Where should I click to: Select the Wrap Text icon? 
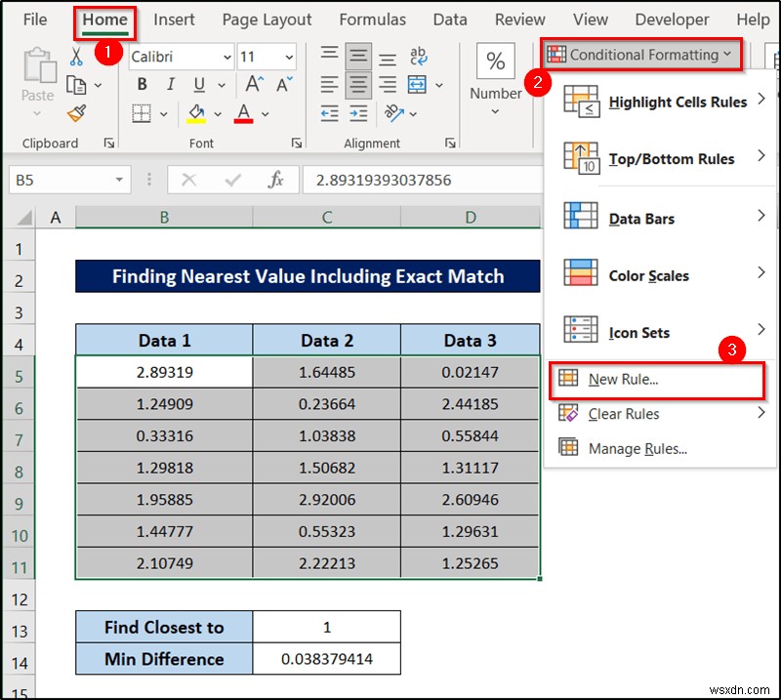tap(416, 56)
